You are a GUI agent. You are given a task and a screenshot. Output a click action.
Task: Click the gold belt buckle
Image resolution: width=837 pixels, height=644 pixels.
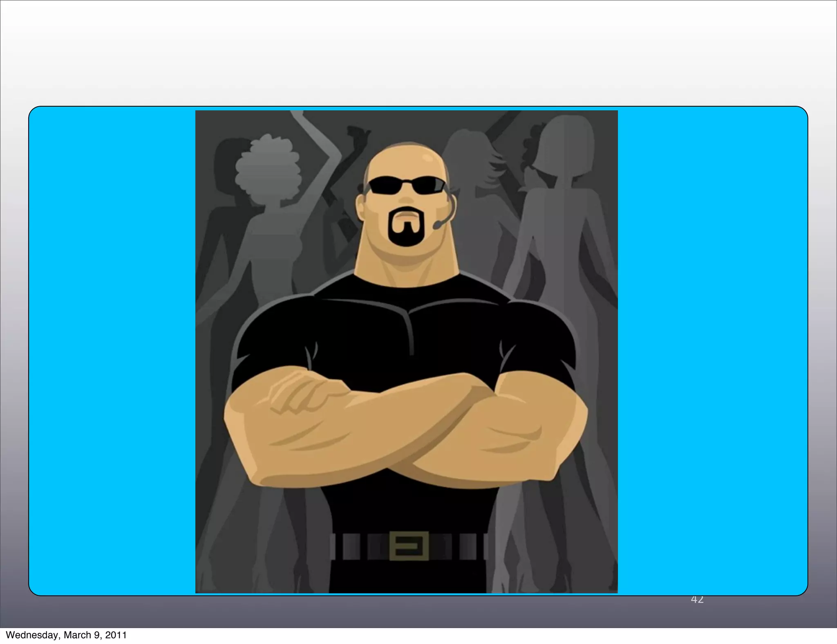point(409,546)
